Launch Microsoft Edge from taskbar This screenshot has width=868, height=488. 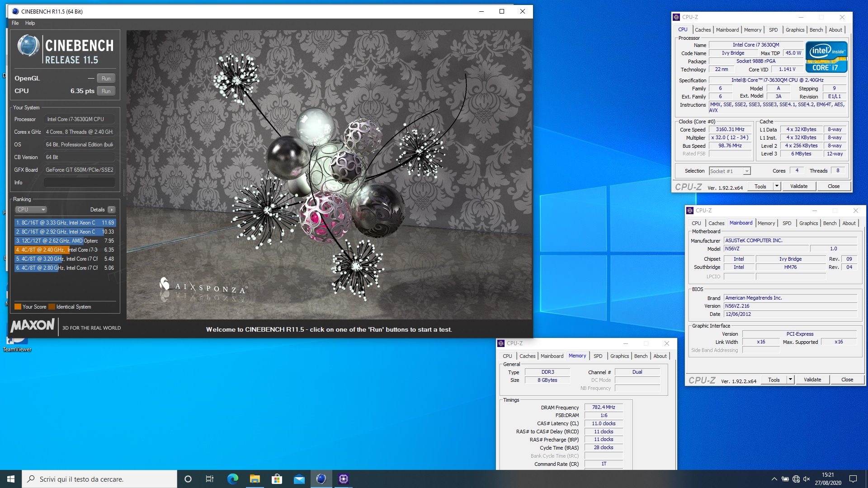[232, 479]
